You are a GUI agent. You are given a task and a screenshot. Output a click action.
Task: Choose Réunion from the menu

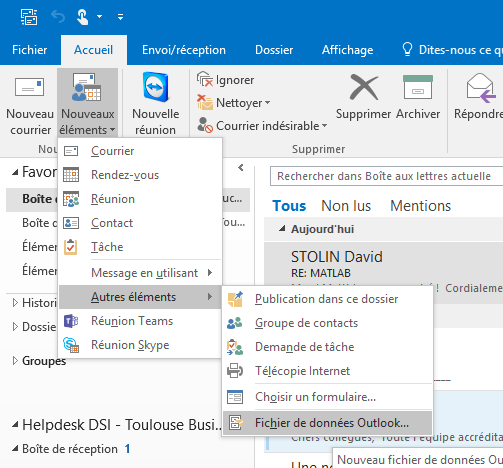tap(140, 199)
